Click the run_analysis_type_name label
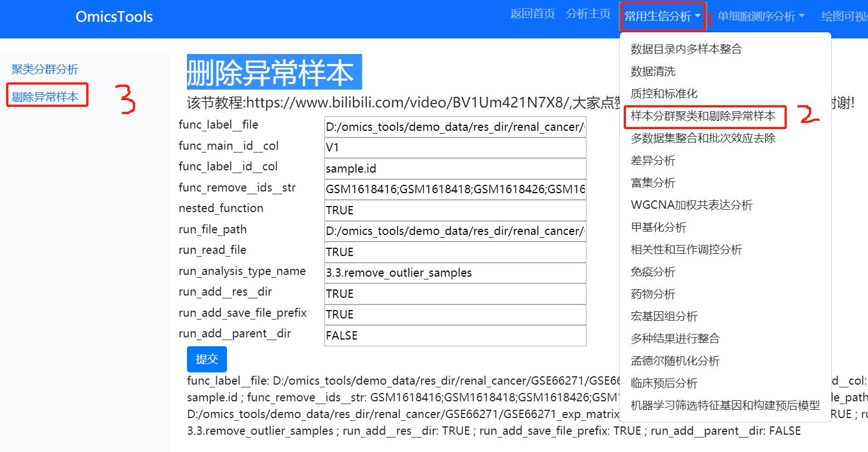 click(242, 272)
